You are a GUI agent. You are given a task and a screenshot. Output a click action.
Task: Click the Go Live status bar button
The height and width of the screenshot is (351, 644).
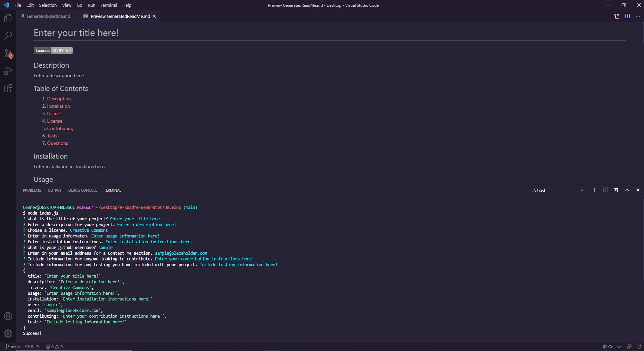612,347
